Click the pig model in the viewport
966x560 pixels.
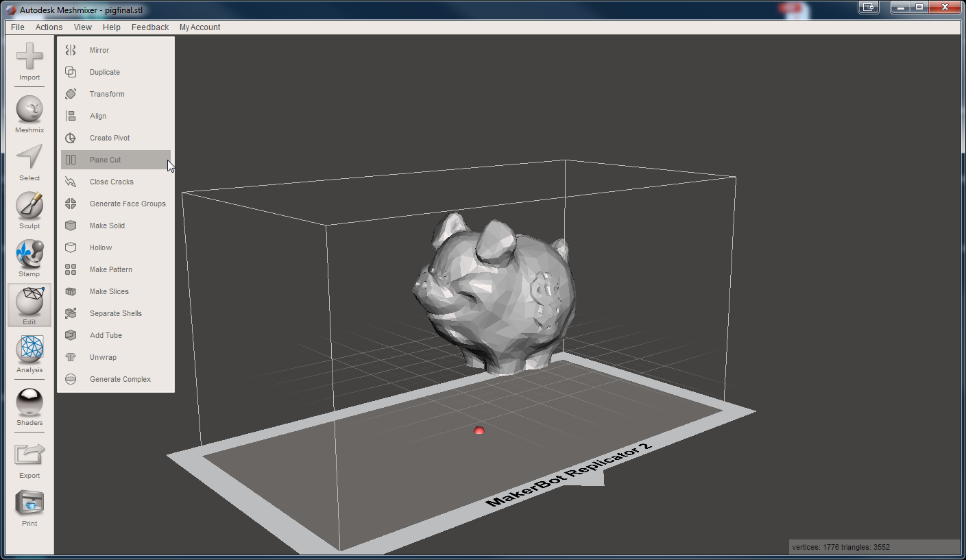495,293
